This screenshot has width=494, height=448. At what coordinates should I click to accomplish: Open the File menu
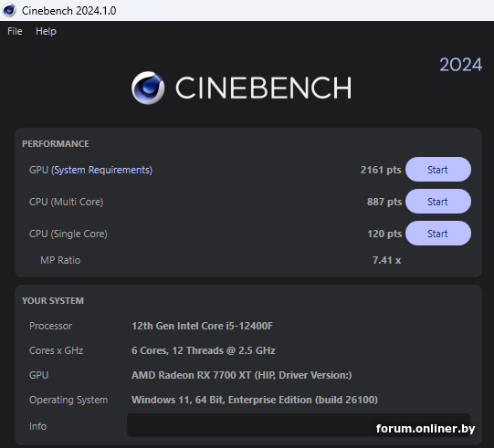[15, 31]
